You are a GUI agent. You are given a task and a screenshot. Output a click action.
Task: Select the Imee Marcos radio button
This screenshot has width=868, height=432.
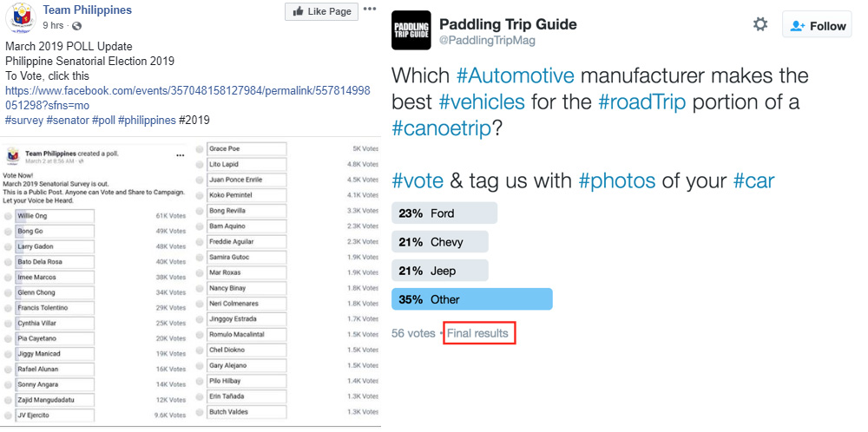(x=8, y=278)
